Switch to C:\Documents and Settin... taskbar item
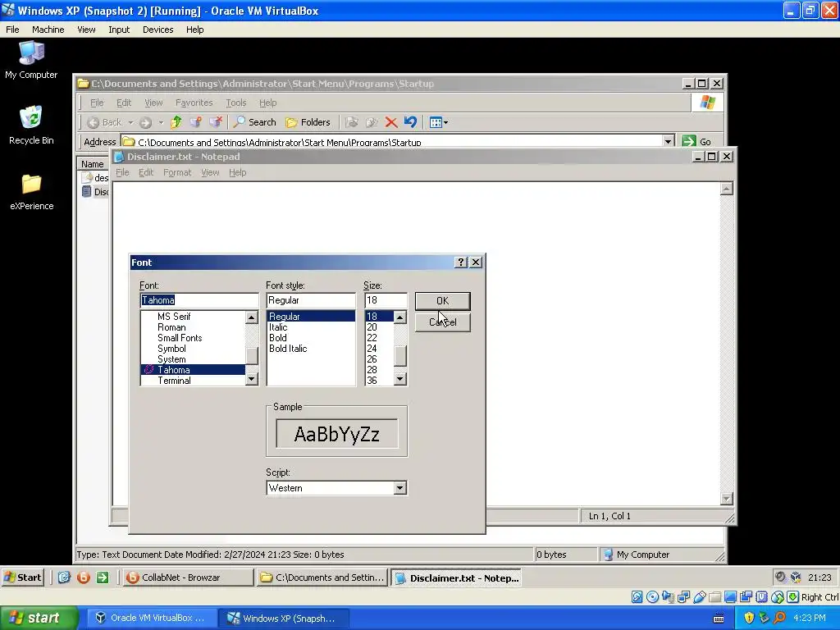The image size is (840, 630). point(322,577)
